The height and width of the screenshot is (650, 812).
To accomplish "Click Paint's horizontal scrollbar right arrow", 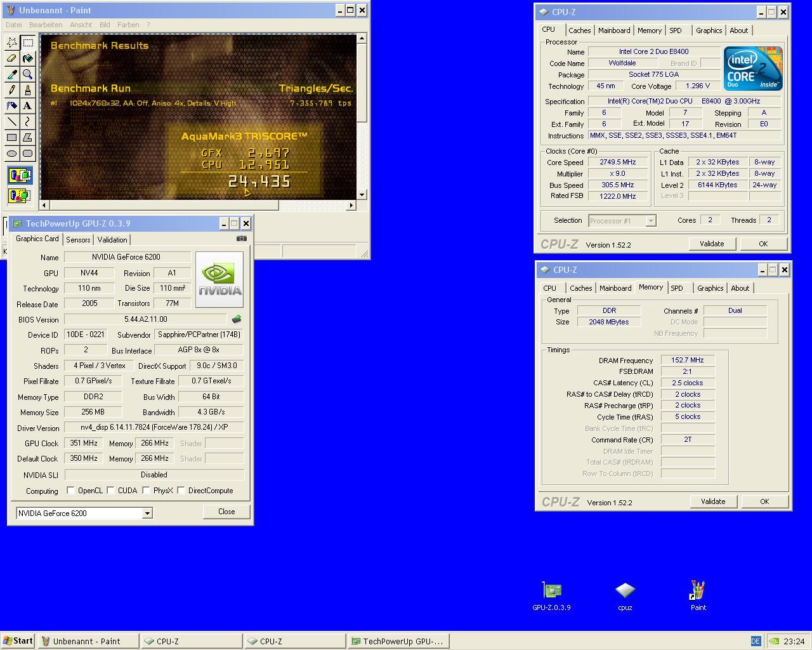I will click(351, 205).
